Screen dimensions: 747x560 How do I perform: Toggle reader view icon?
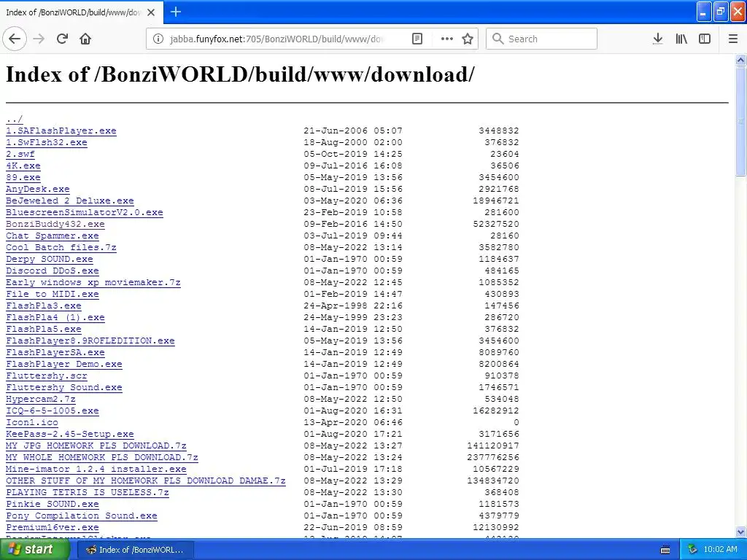(x=417, y=39)
